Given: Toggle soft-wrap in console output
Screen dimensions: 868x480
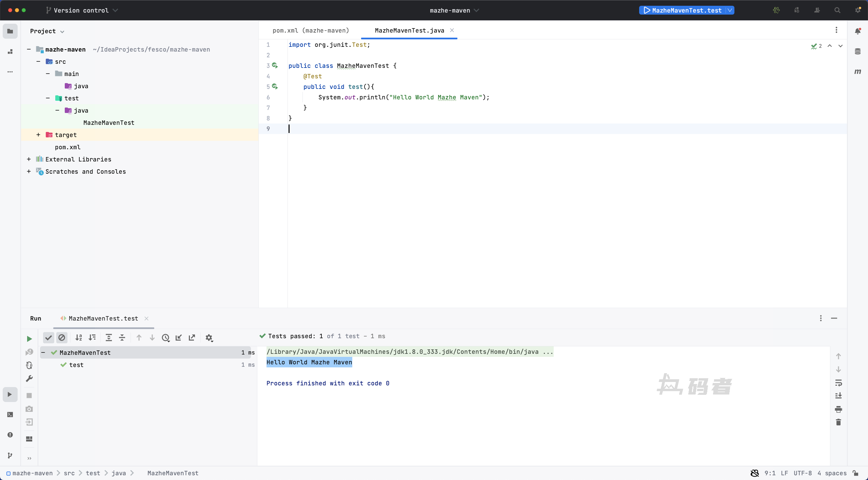Looking at the screenshot, I should (x=839, y=383).
